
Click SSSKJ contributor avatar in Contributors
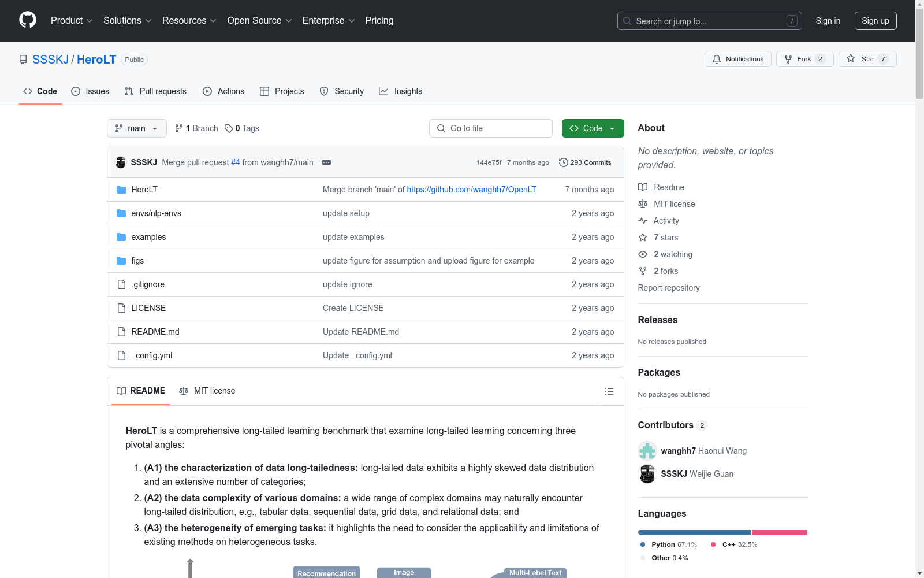[647, 474]
